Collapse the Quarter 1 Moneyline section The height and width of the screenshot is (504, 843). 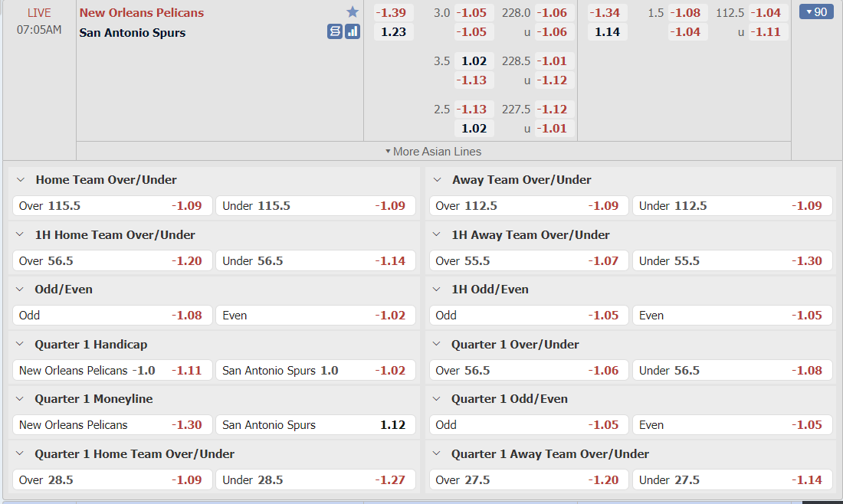[x=20, y=399]
